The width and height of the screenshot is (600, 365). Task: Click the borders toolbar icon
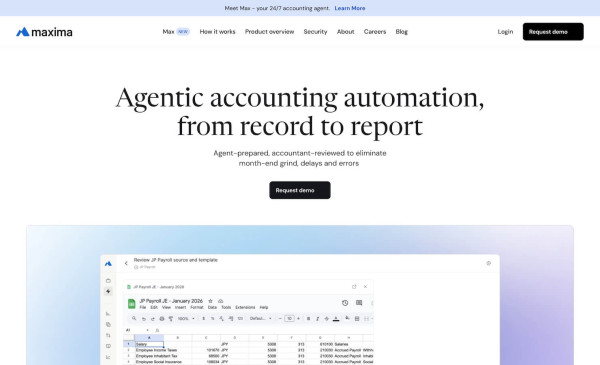[x=357, y=319]
